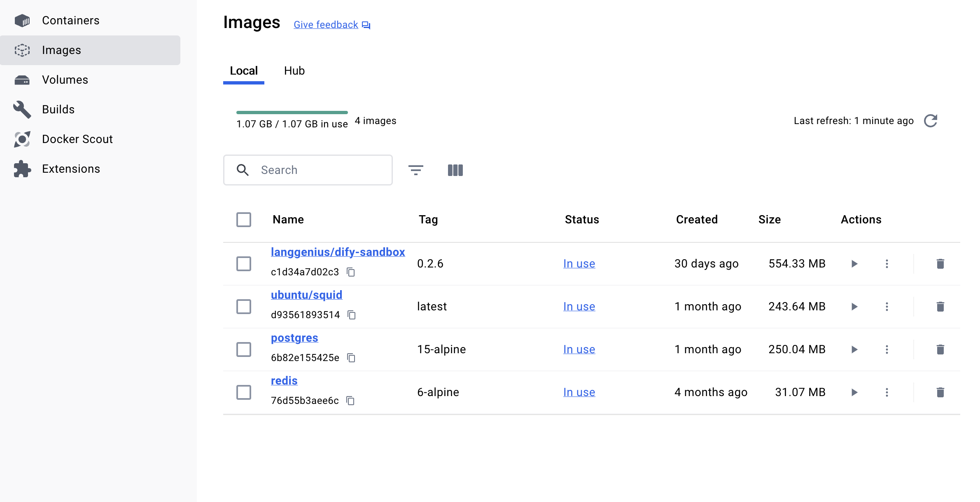Screen dimensions: 980x502
Task: Open more actions for langgenius/dify-sandbox
Action: click(x=887, y=264)
